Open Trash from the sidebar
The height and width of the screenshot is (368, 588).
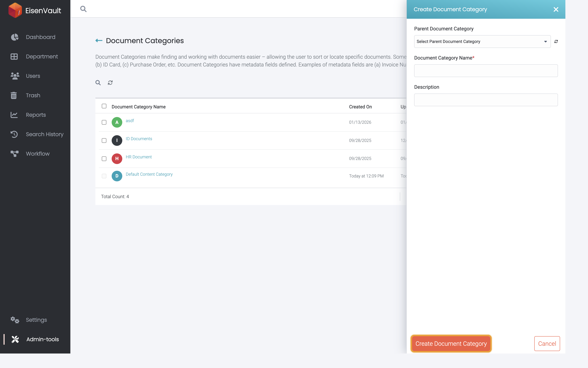click(33, 95)
